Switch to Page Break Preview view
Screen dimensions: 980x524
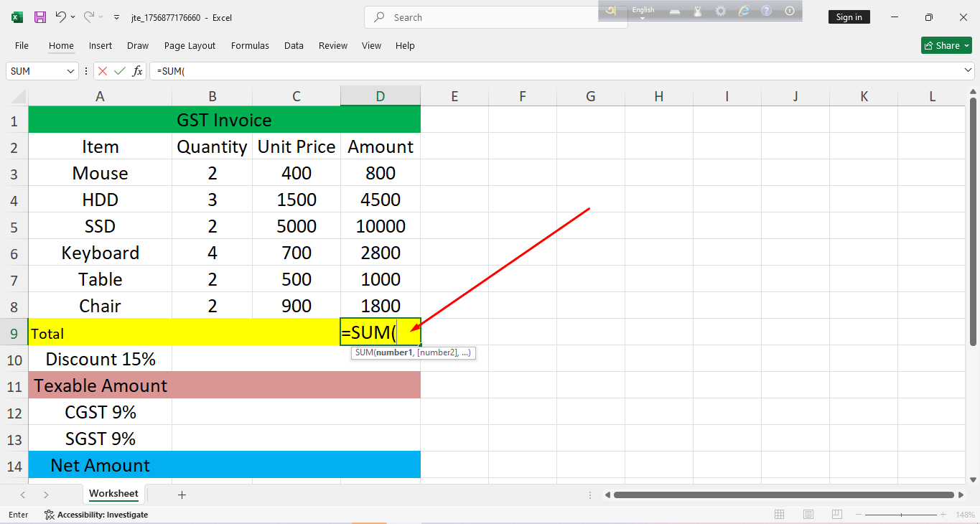(837, 515)
